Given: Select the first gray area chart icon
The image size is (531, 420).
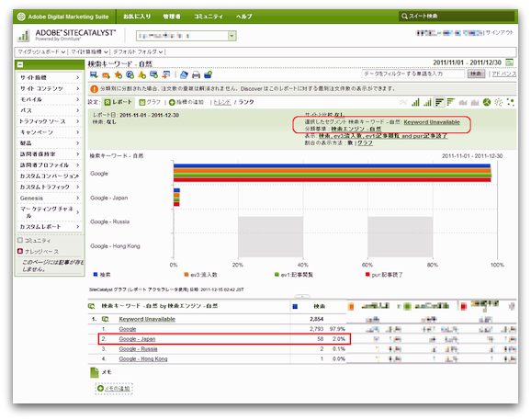Looking at the screenshot, I should point(463,102).
